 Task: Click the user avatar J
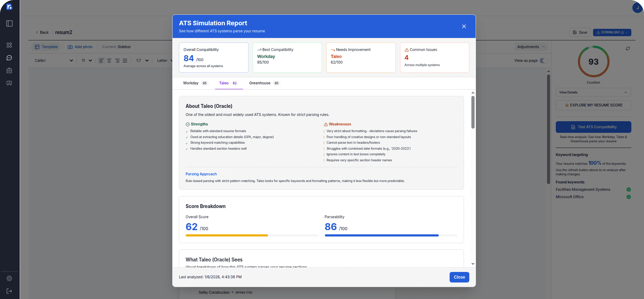[x=637, y=7]
